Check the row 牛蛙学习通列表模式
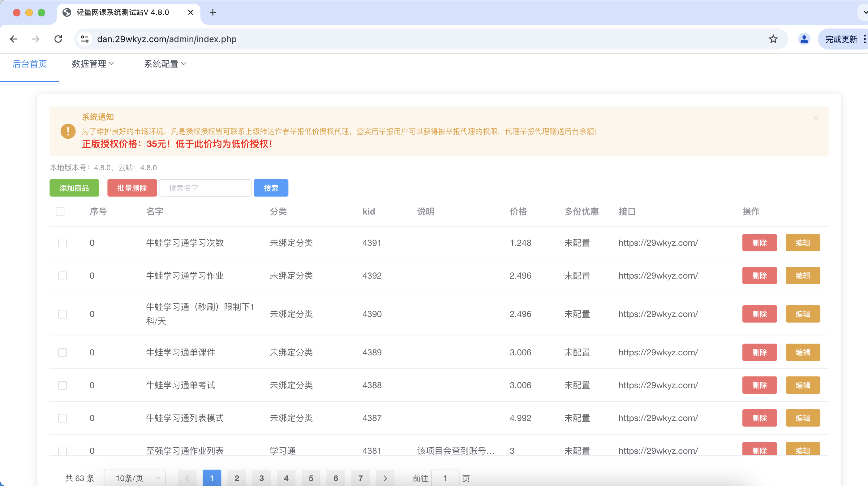 [x=62, y=418]
